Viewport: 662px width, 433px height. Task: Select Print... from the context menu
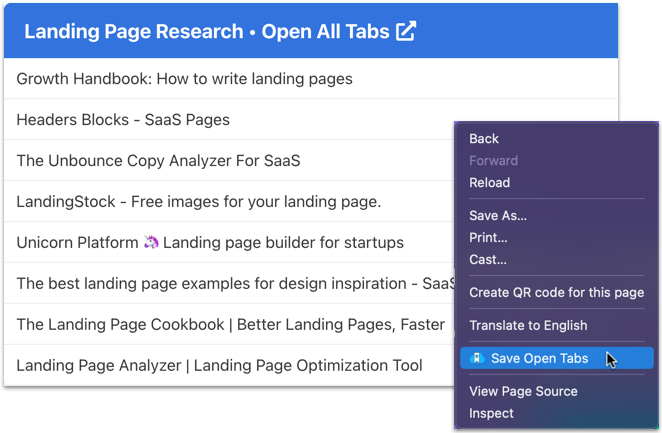pos(488,237)
